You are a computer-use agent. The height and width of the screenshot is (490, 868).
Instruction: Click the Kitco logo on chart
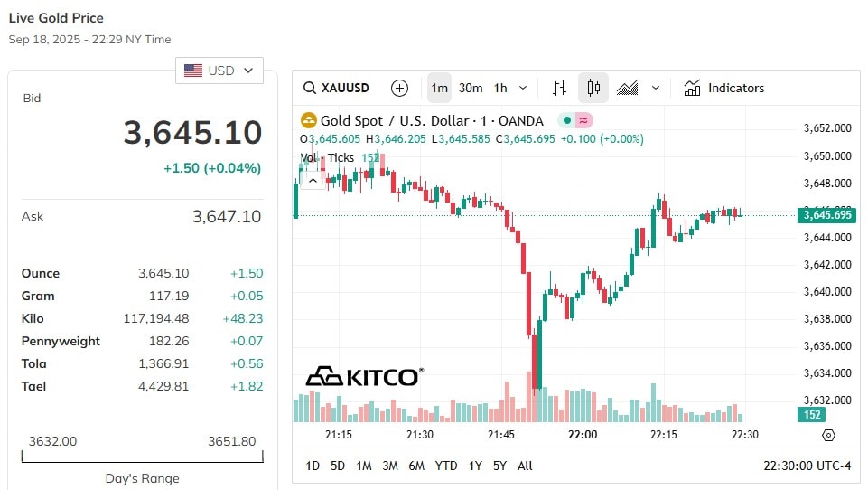click(x=365, y=376)
